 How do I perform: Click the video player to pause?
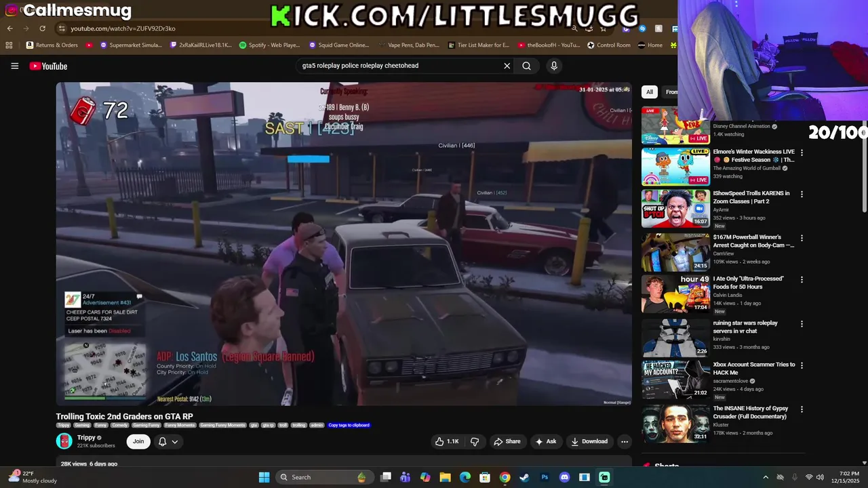point(344,244)
